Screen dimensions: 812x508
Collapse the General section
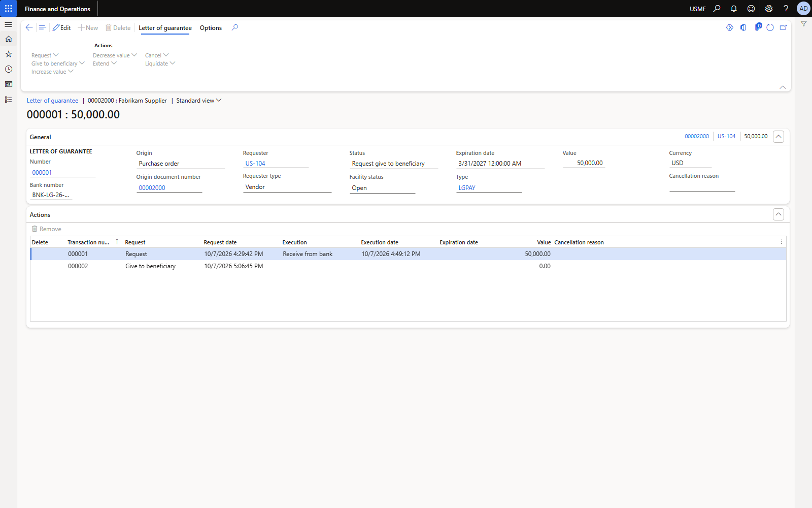coord(779,137)
